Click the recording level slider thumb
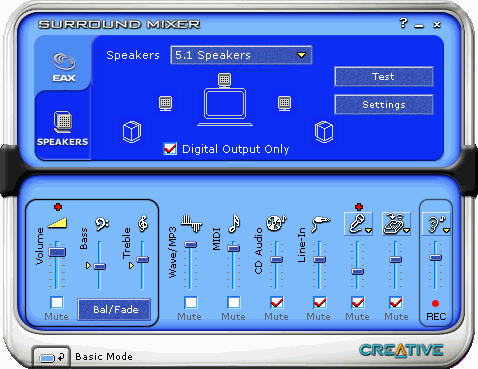478x369 pixels. [x=435, y=258]
